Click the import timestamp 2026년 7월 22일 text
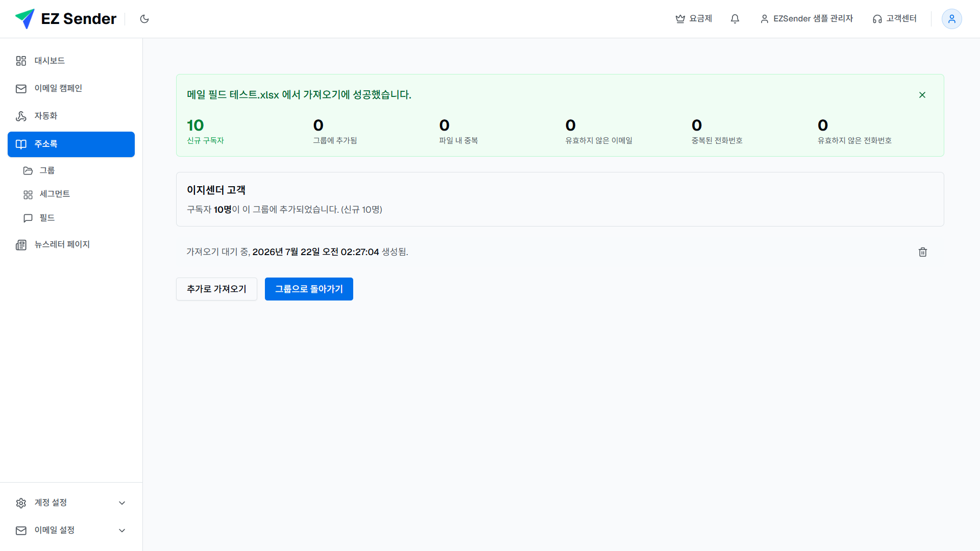The width and height of the screenshot is (980, 551). 315,252
